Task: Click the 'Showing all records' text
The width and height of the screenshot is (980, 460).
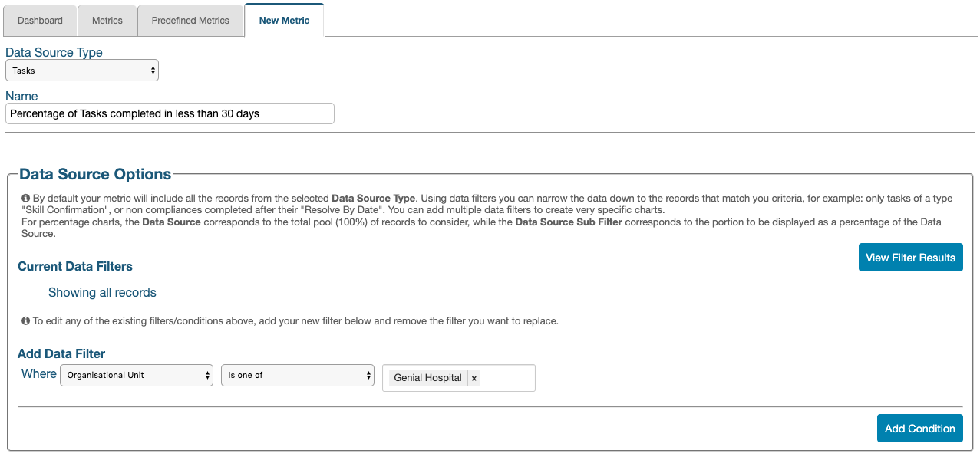Action: 102,292
